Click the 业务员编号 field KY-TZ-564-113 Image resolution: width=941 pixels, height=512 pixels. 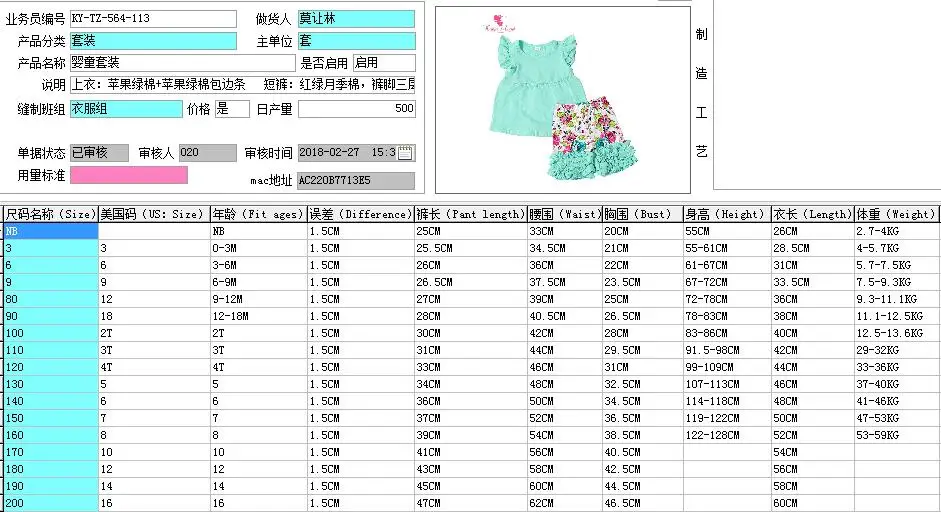tap(153, 19)
